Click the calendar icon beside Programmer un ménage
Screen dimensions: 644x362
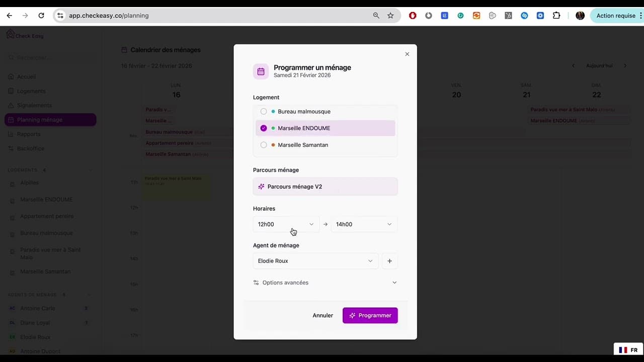click(x=261, y=71)
